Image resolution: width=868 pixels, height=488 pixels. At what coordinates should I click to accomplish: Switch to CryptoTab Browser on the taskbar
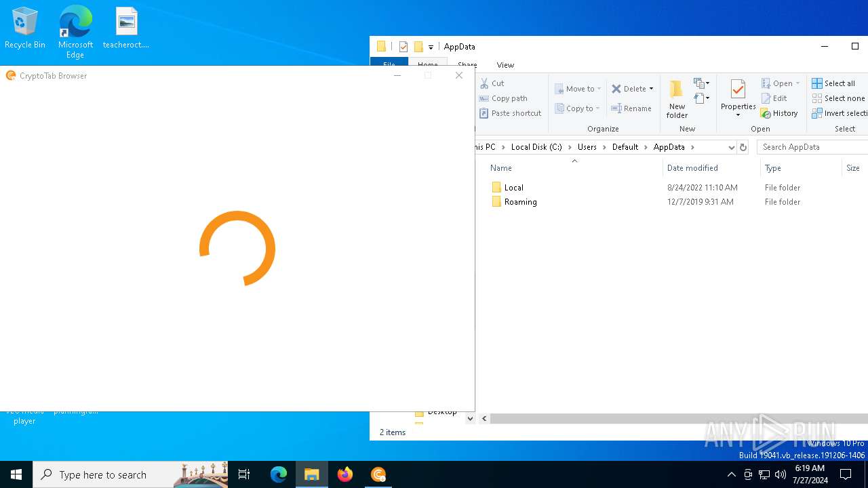[x=378, y=474]
